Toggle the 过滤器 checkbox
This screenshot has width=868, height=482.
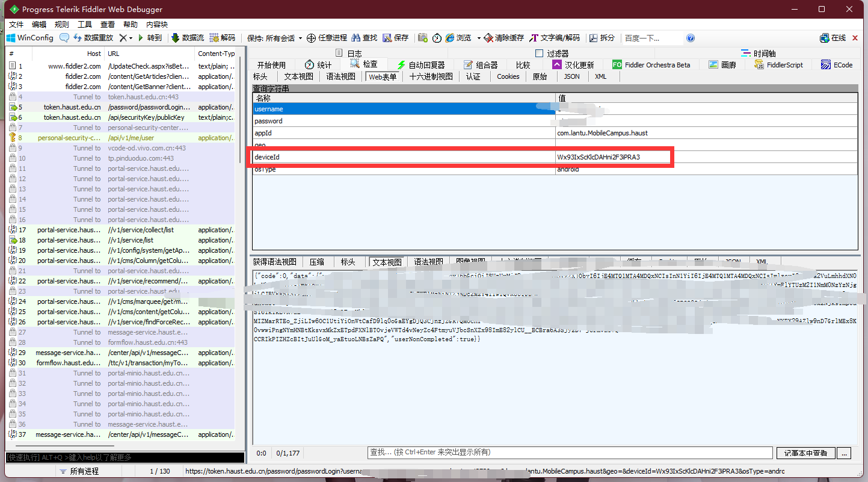[x=539, y=53]
